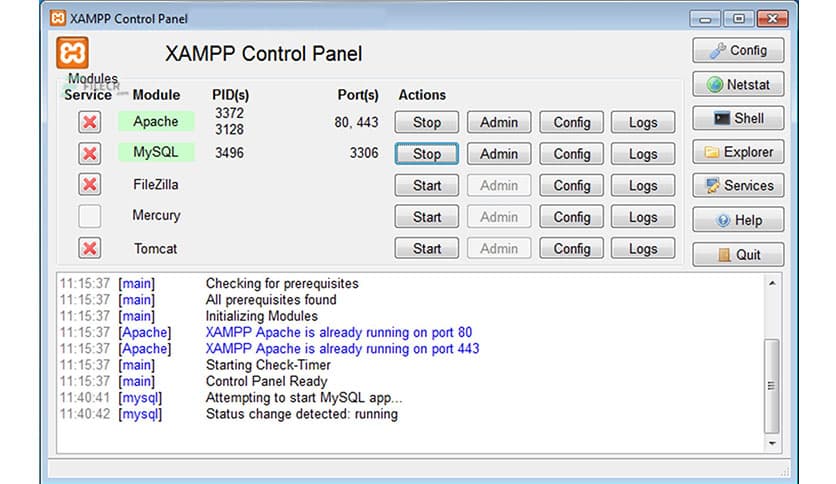This screenshot has height=484, width=836.
Task: Select the Tomcat module label
Action: pyautogui.click(x=155, y=248)
